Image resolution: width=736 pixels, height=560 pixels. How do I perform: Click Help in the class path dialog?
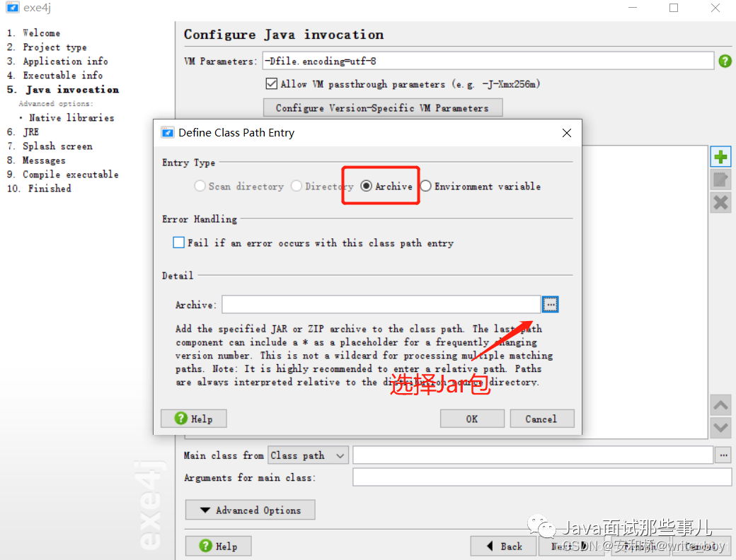point(194,419)
